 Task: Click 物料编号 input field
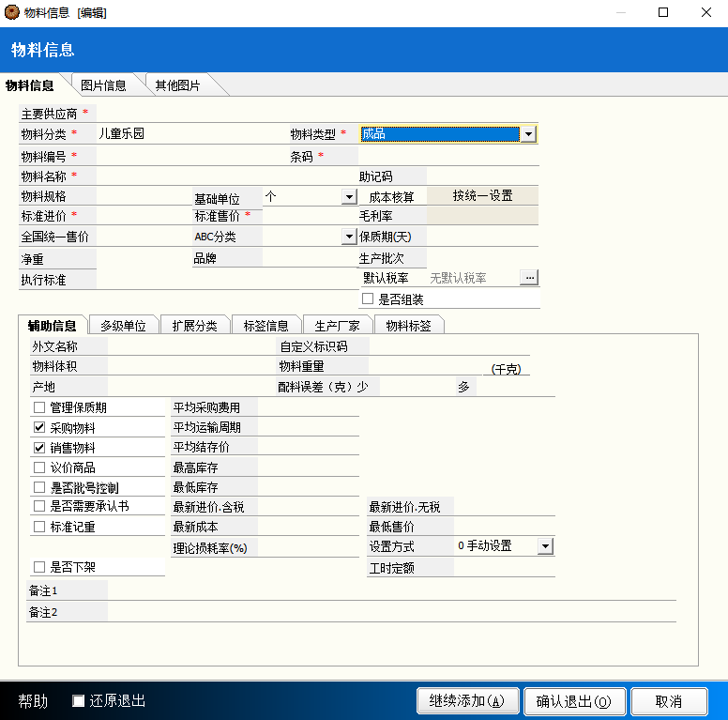(x=192, y=157)
